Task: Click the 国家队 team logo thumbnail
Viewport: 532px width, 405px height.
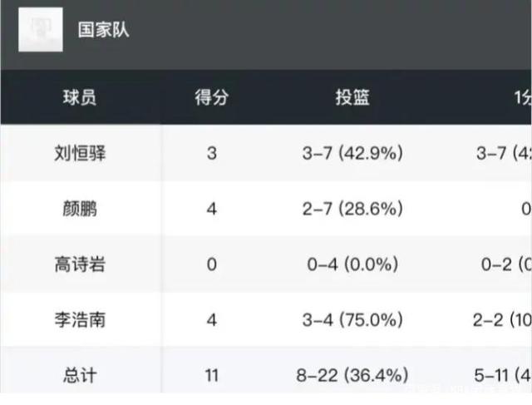Action: click(x=41, y=31)
